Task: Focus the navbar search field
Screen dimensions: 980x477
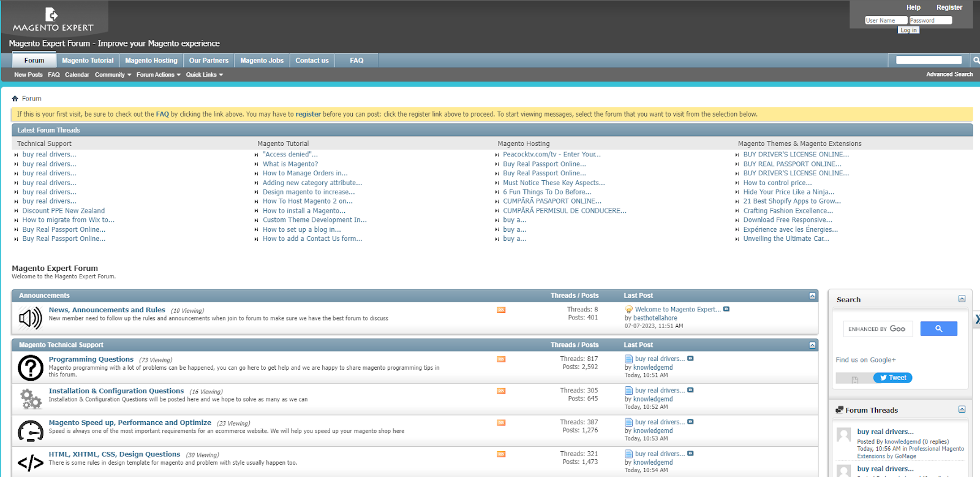Action: [x=929, y=59]
